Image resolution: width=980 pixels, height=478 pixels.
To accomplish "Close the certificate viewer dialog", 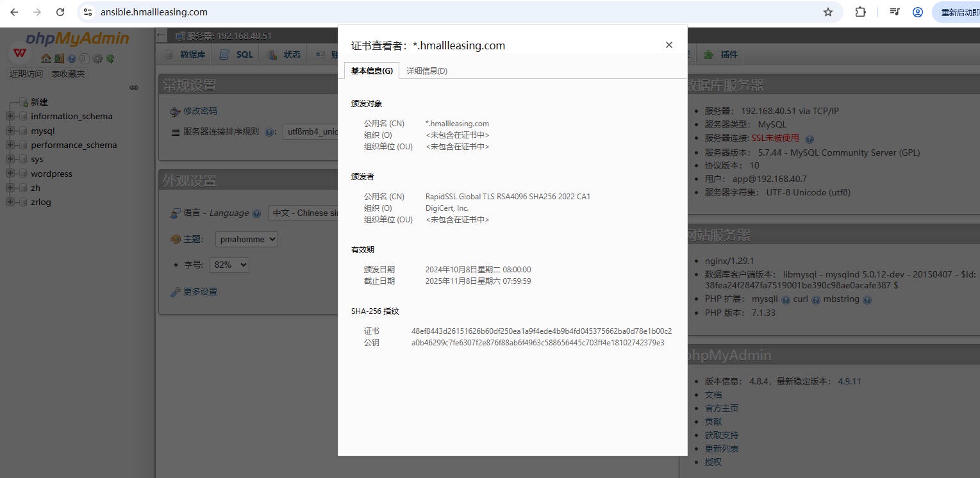I will tap(669, 45).
